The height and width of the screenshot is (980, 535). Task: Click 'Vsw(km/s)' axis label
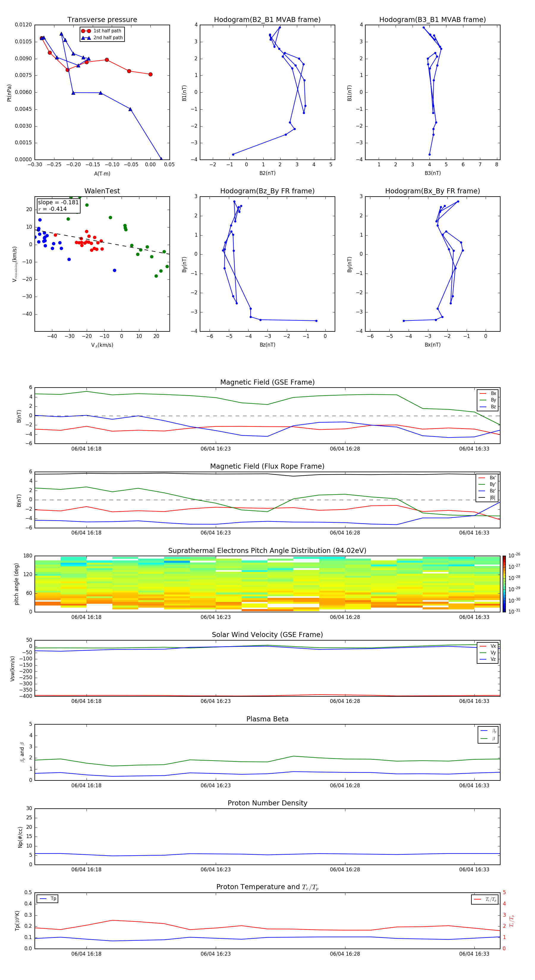[x=12, y=668]
